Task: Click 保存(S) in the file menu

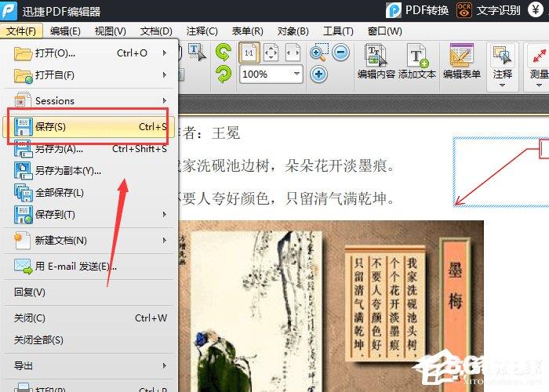Action: 89,127
